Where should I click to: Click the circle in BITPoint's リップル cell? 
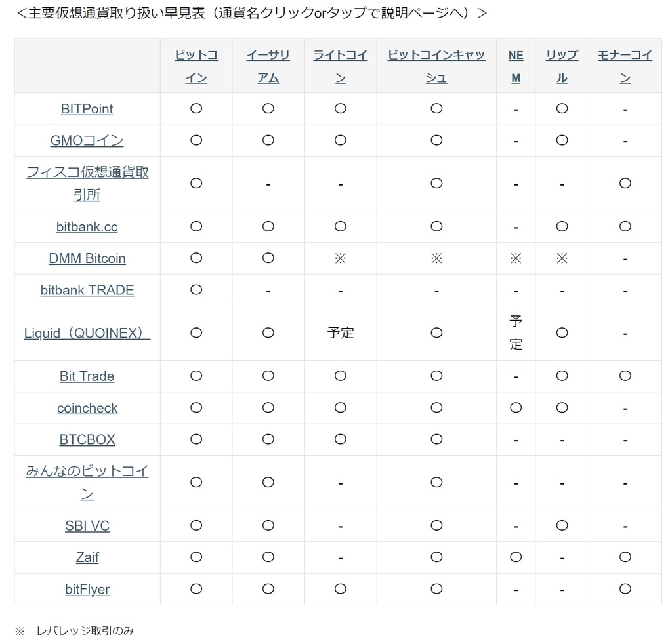tap(562, 108)
